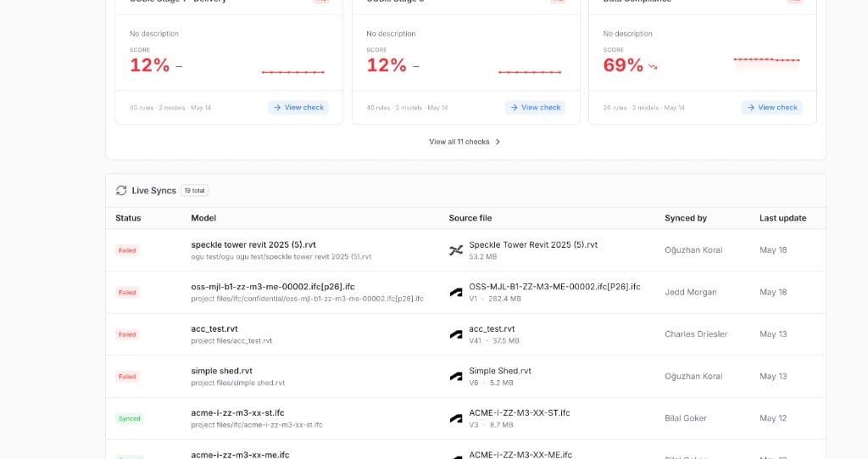
Task: Click 53.2 MB file size text
Action: tap(482, 257)
